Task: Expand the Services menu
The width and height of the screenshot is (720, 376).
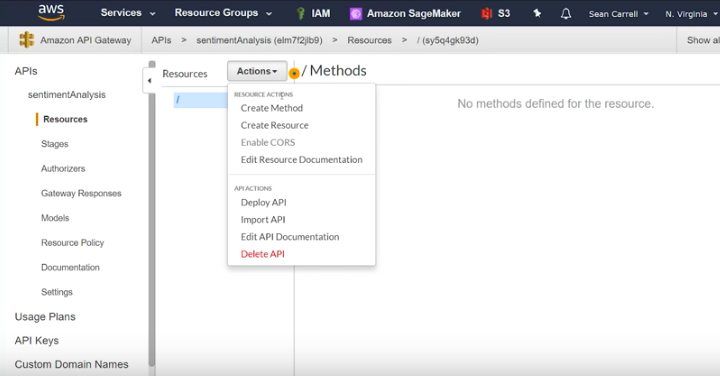Action: coord(128,13)
